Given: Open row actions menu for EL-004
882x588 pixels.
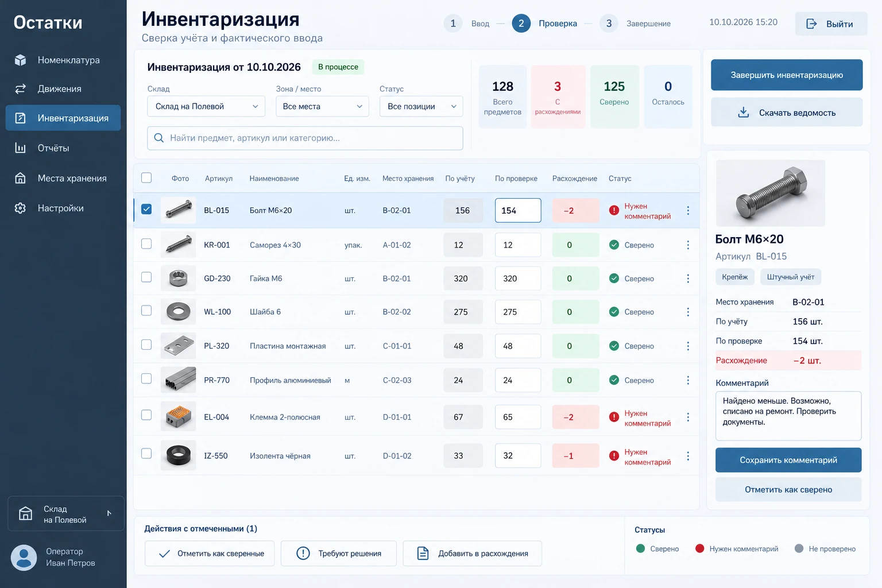Looking at the screenshot, I should (x=688, y=417).
